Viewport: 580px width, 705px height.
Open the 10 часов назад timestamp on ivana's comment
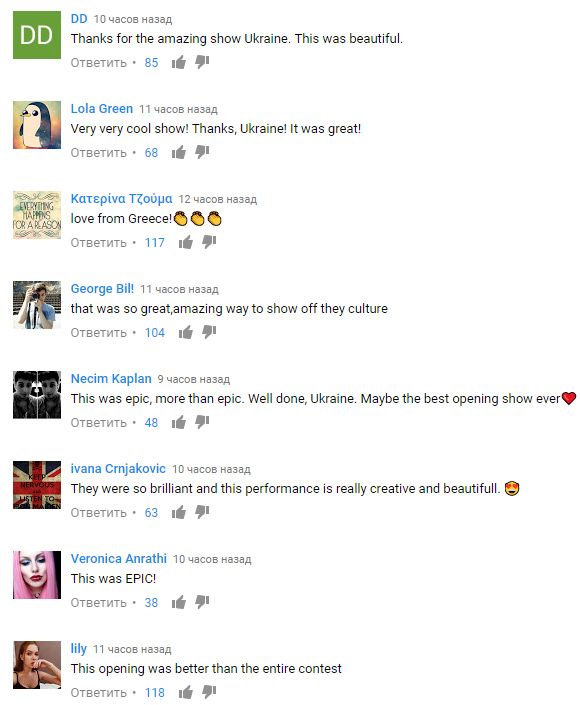211,469
